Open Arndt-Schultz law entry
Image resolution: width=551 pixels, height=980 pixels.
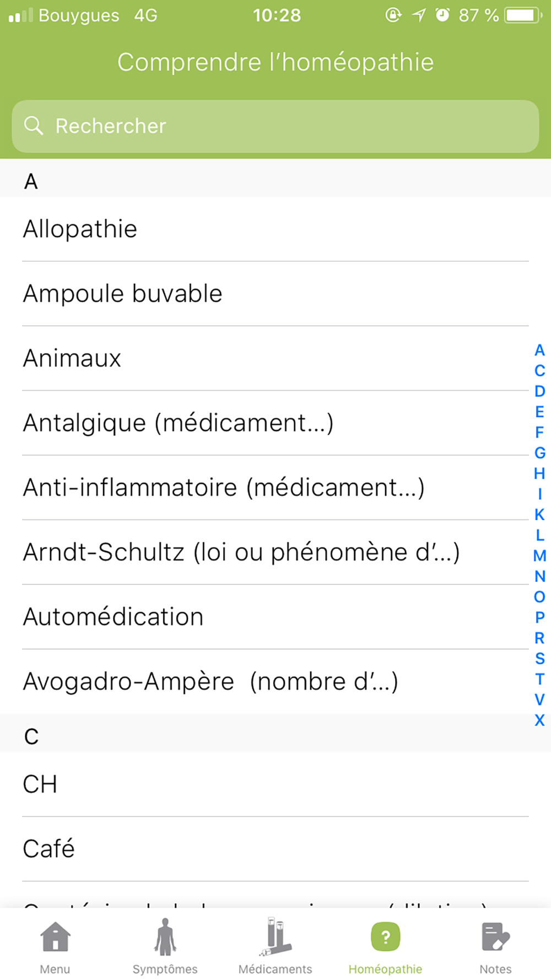[275, 552]
